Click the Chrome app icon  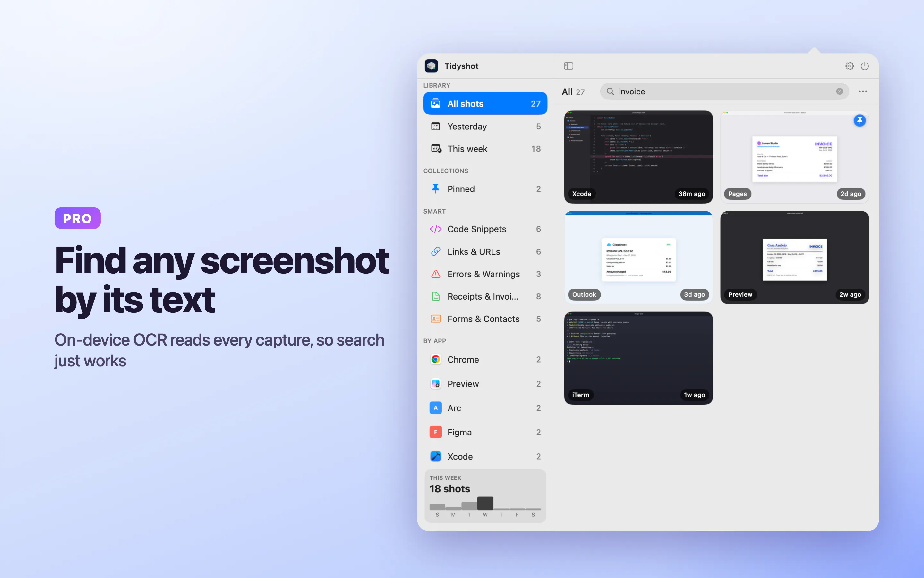(436, 359)
